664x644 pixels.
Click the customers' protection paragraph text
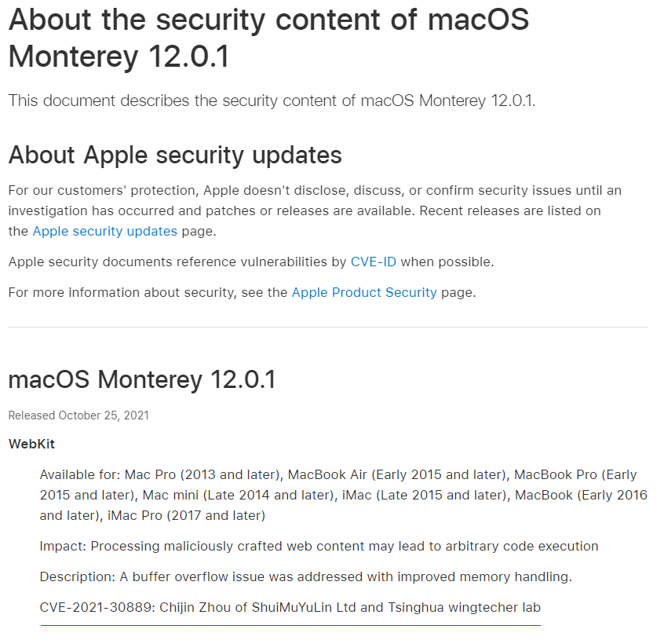tap(315, 210)
